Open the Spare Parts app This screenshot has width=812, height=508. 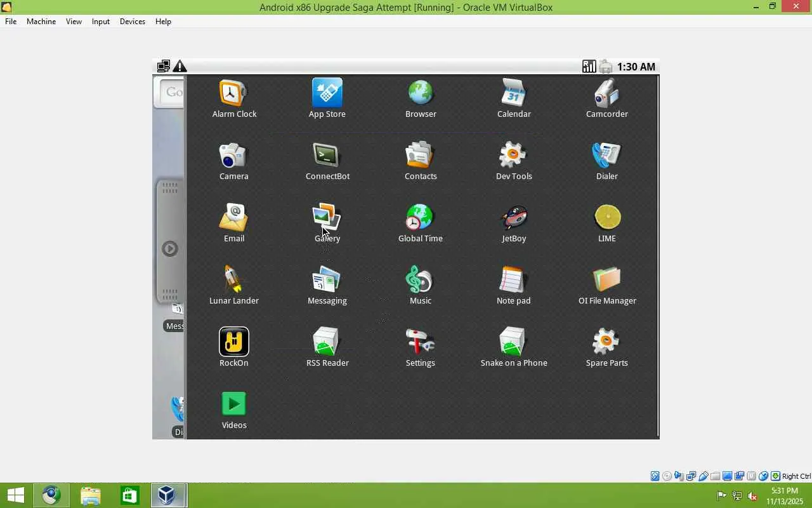(607, 348)
